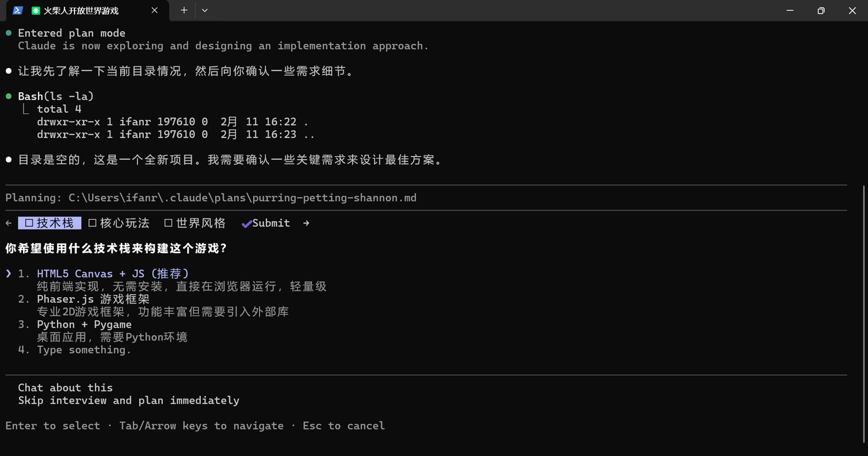This screenshot has width=868, height=456.
Task: Switch to the 世界风格 step tab
Action: [x=201, y=223]
